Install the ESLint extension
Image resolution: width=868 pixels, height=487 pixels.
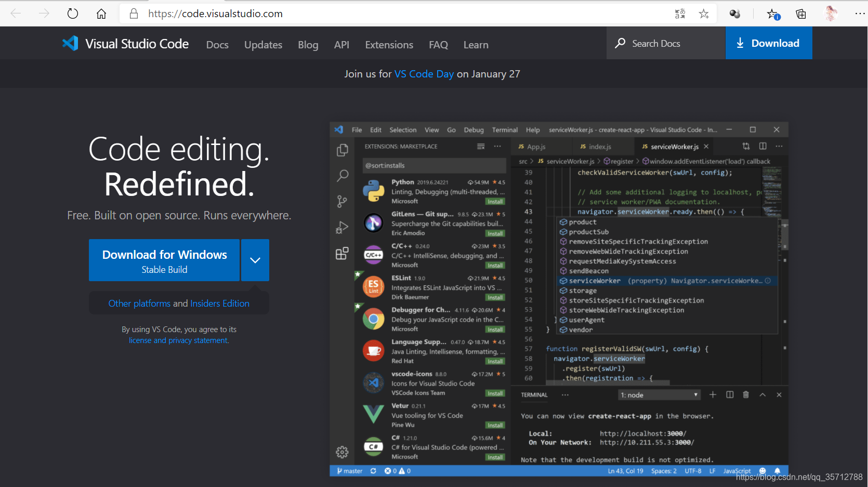495,298
